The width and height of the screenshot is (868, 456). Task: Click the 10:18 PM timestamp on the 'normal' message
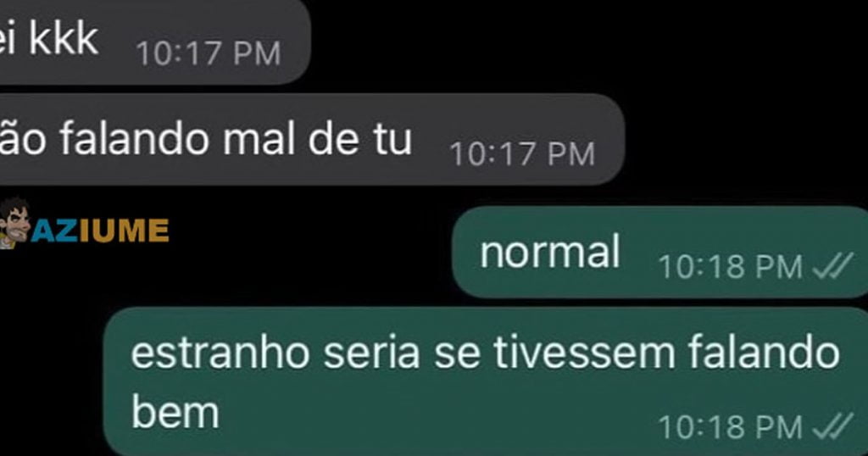click(x=730, y=267)
